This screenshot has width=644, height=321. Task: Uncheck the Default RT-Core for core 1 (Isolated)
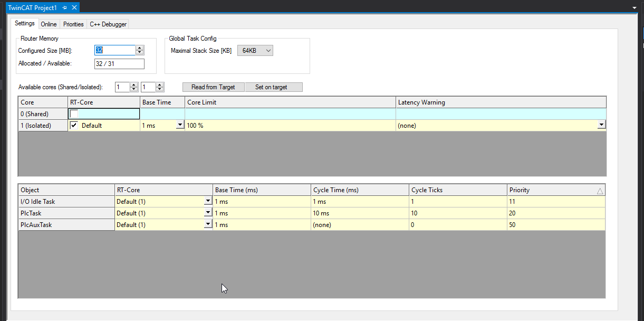pyautogui.click(x=74, y=126)
